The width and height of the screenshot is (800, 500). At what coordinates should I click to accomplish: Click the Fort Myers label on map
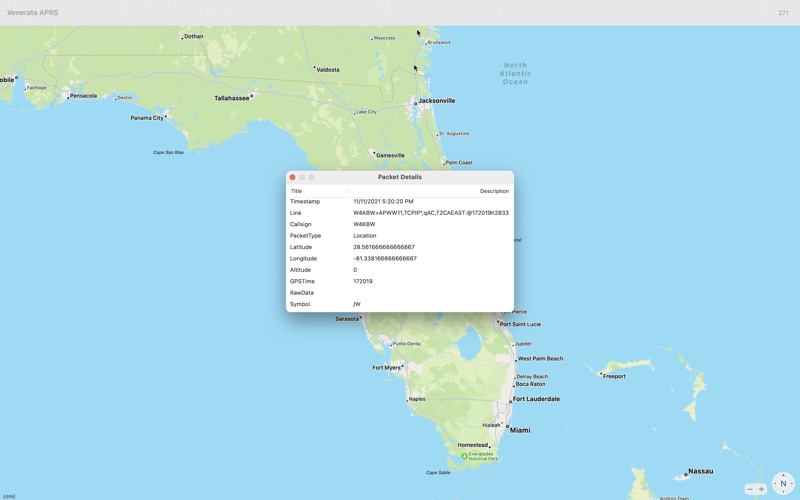(386, 367)
